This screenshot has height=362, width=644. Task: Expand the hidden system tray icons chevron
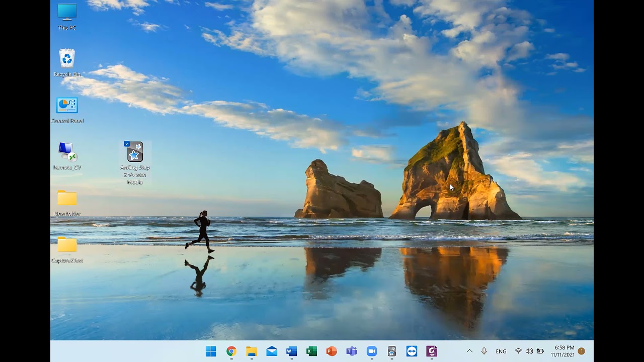[x=469, y=351]
